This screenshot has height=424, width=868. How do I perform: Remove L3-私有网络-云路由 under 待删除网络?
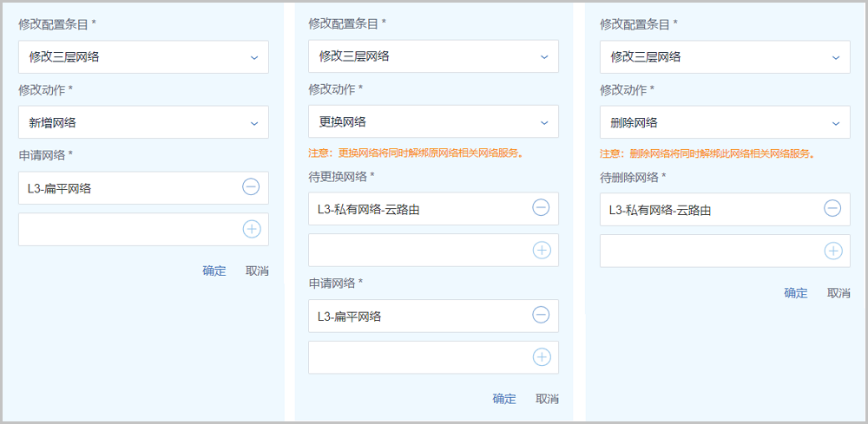[832, 208]
